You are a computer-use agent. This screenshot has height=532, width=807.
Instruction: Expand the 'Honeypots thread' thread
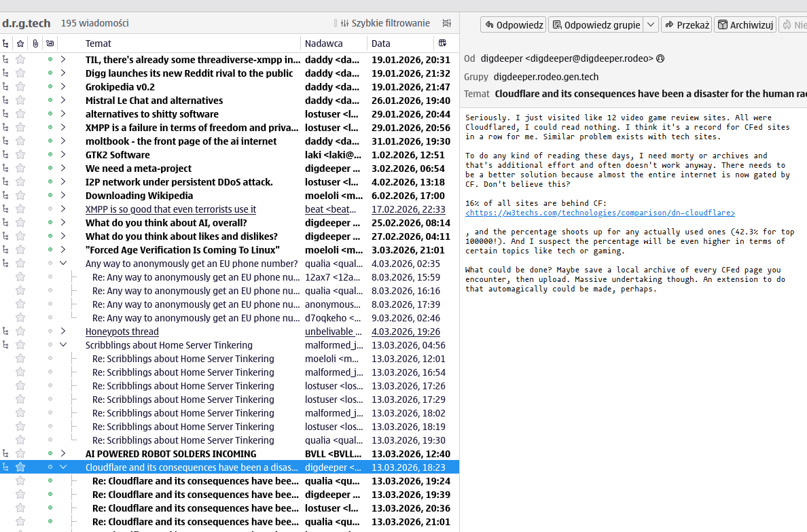(x=63, y=332)
